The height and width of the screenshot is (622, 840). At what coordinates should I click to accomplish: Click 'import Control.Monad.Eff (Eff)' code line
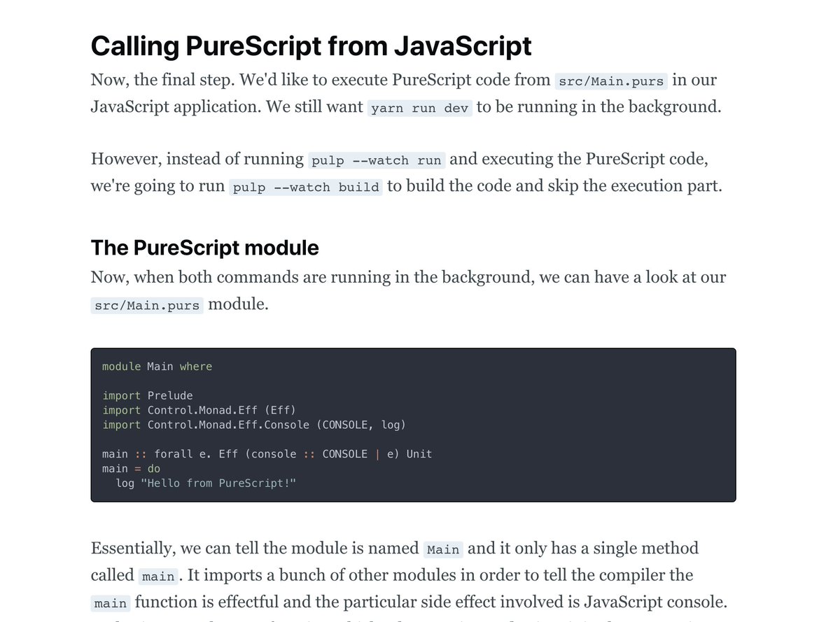(199, 410)
